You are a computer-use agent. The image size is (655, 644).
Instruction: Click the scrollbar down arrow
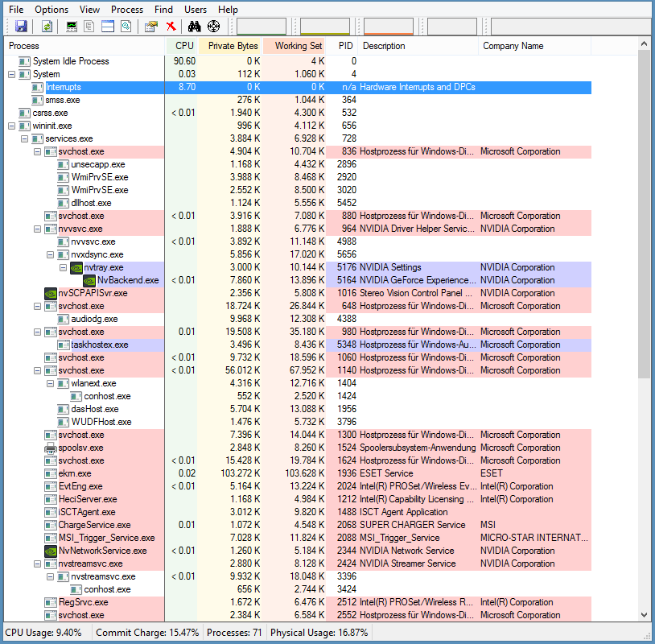(x=644, y=615)
